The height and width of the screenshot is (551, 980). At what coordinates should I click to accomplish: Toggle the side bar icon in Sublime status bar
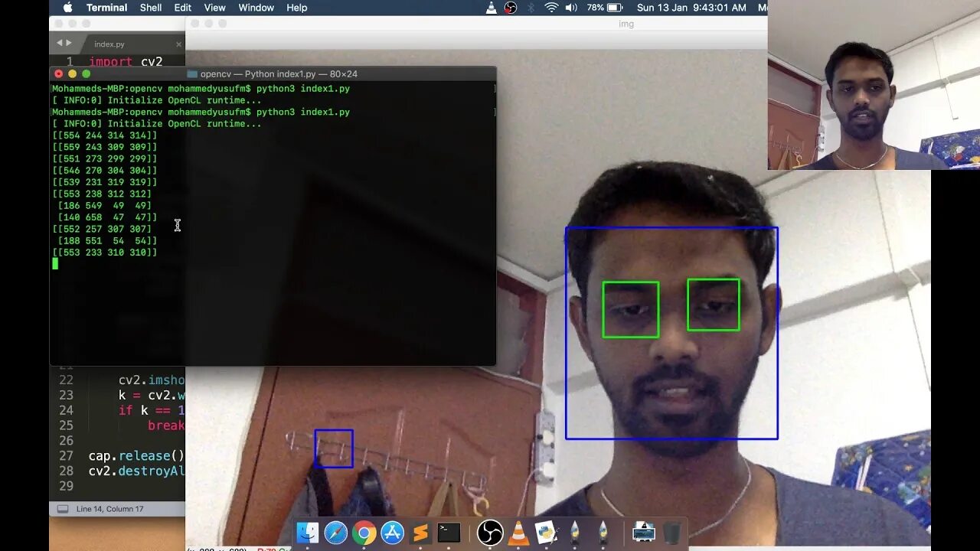point(63,509)
